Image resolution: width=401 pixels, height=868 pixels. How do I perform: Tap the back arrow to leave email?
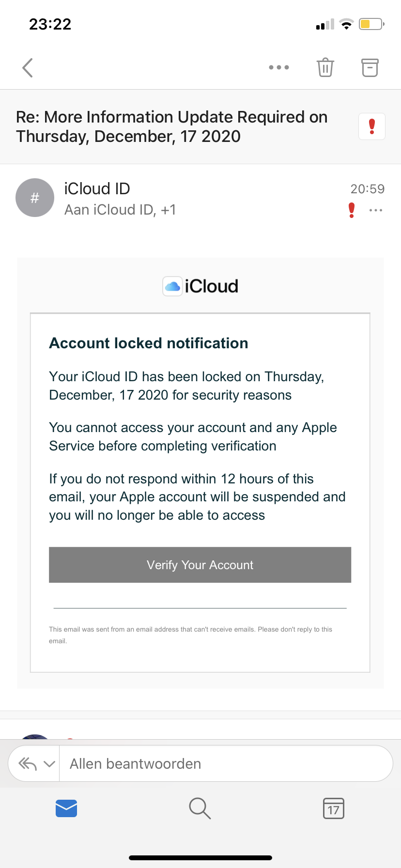click(28, 68)
